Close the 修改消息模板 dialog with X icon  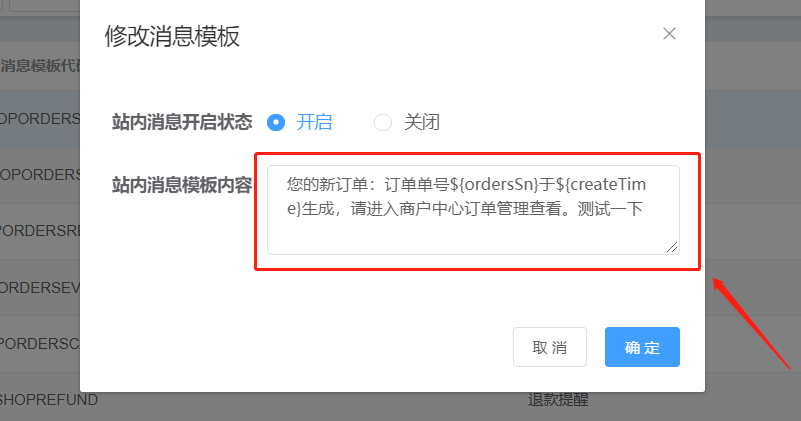pos(669,34)
